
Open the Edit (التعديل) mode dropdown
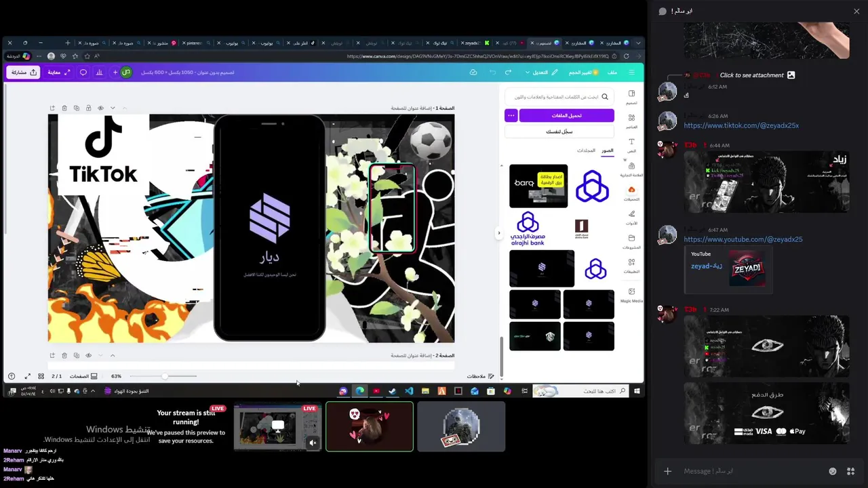click(x=542, y=73)
